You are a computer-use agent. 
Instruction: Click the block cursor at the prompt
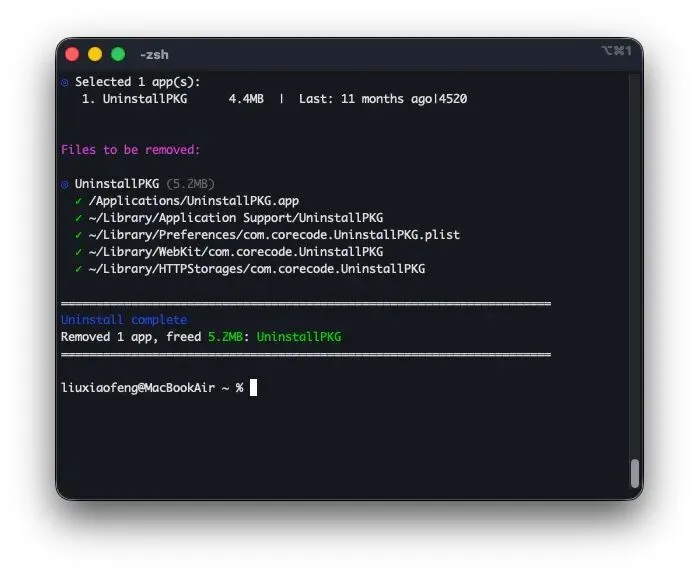pos(253,387)
